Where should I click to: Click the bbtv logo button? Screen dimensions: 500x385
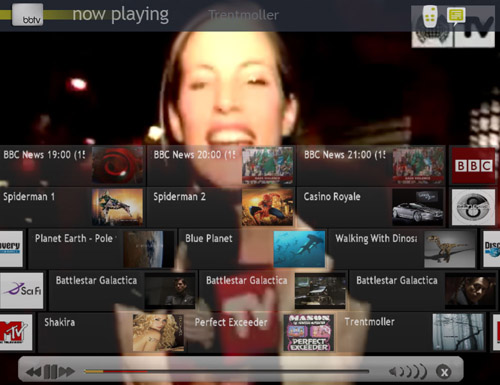[x=27, y=15]
